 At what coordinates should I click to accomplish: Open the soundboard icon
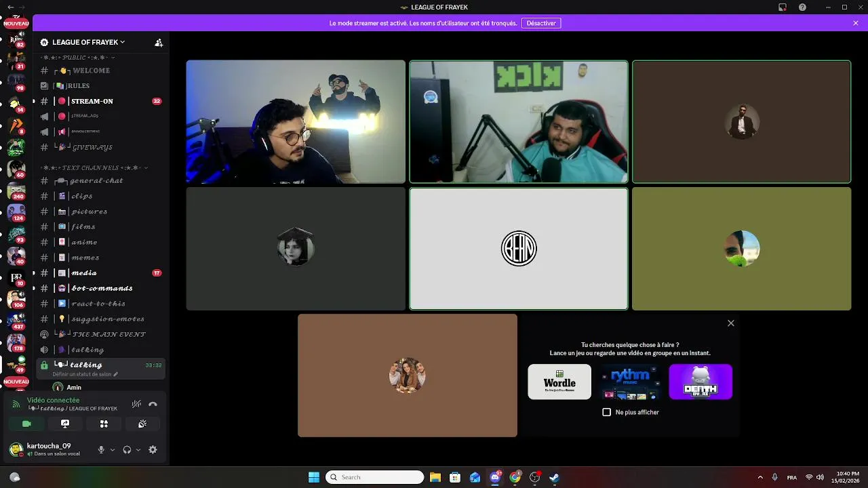pos(142,424)
